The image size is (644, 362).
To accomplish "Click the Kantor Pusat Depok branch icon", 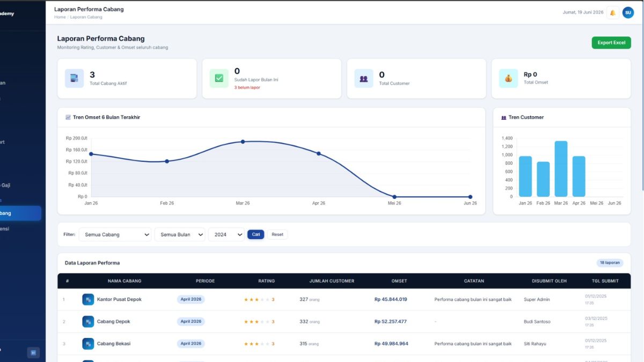I will [88, 299].
